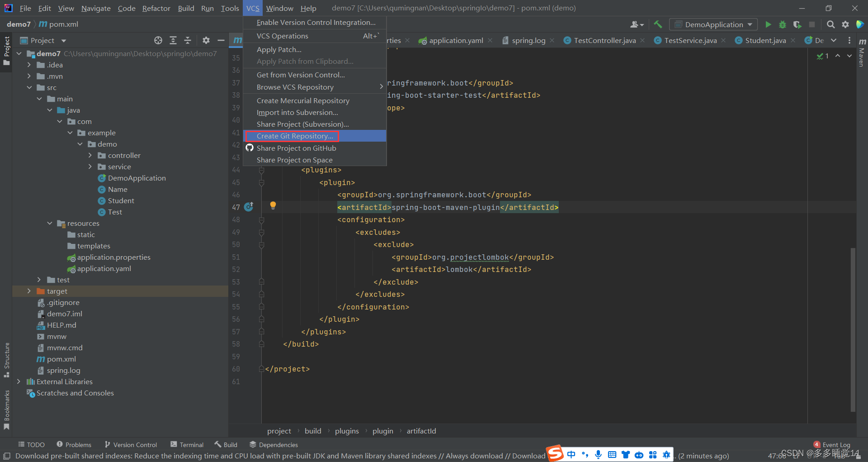Click the Debug bug icon

click(x=782, y=24)
